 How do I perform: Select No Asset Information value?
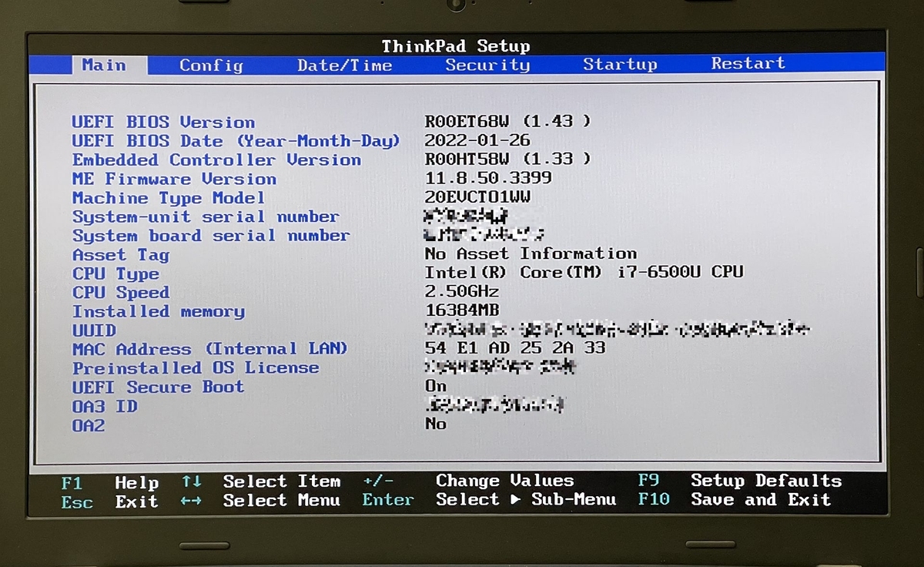(531, 253)
